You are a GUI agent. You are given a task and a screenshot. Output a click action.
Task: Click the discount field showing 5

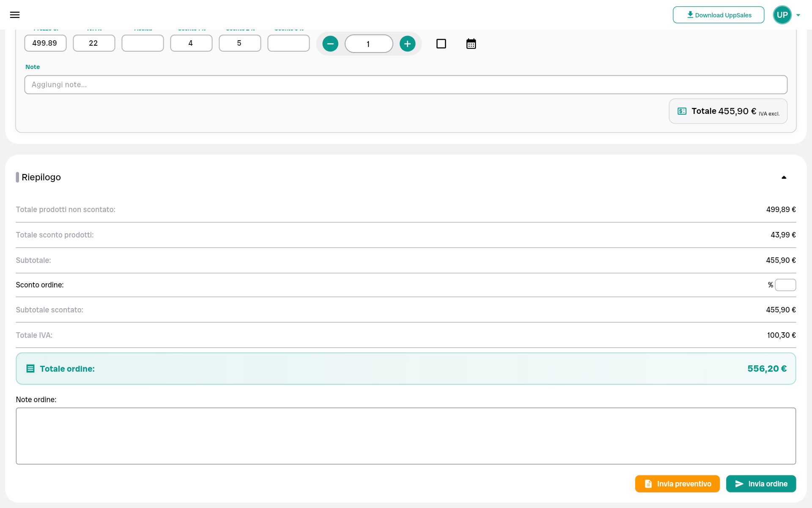point(240,43)
